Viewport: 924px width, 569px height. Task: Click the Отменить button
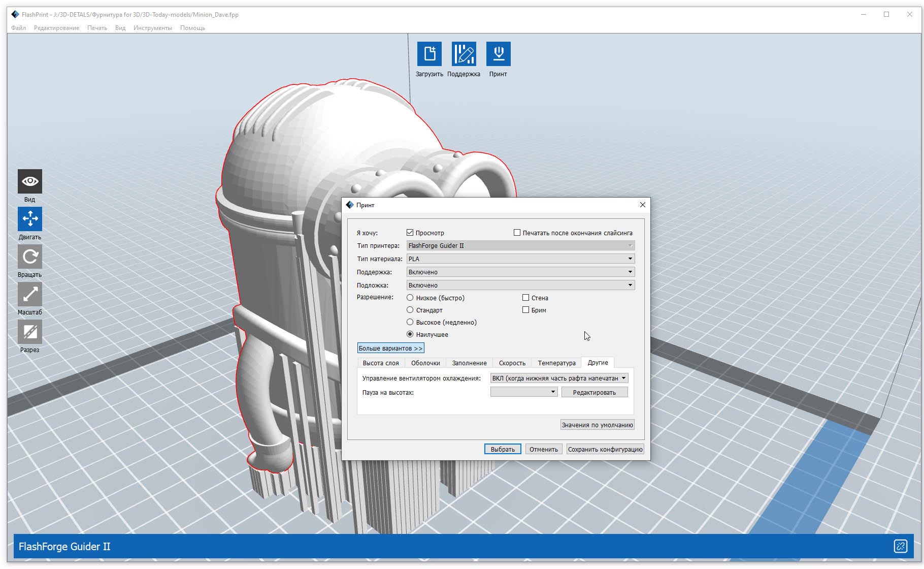click(x=544, y=449)
